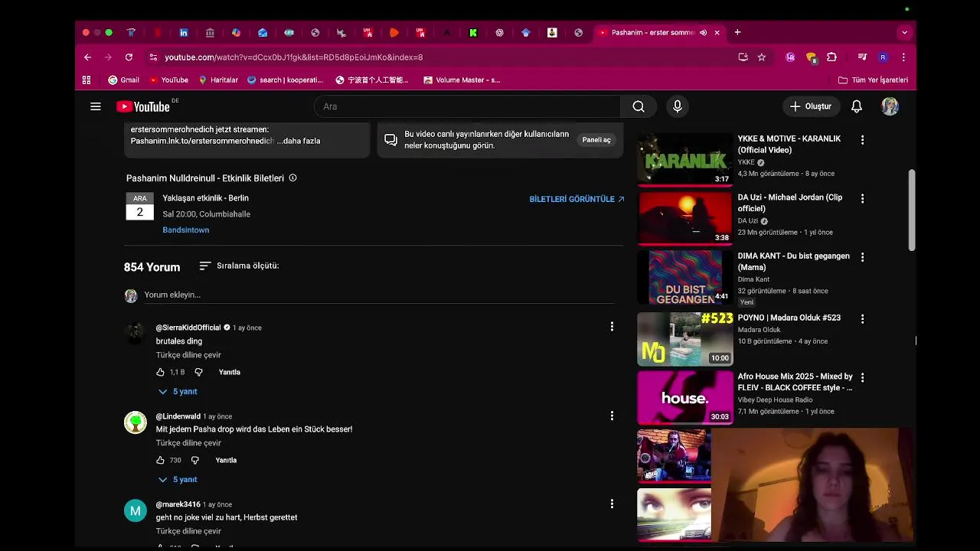980x551 pixels.
Task: Open the Sıralama ölçütü sort dropdown
Action: [x=239, y=266]
